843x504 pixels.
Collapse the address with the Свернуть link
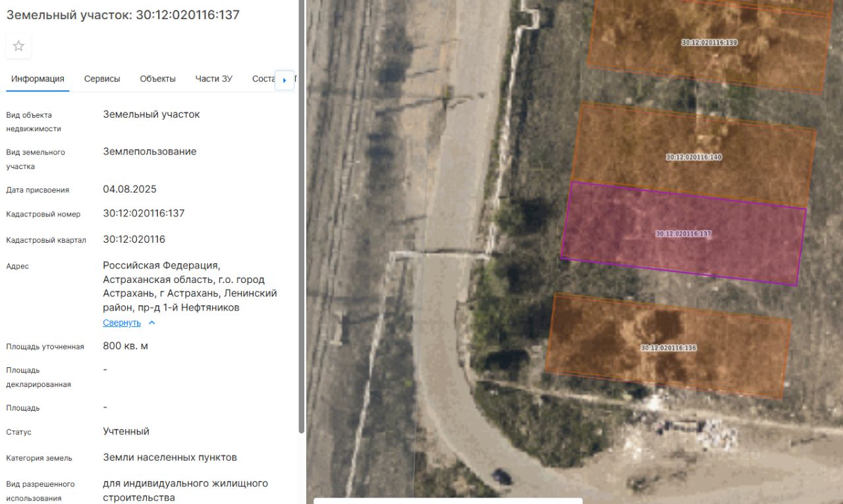pyautogui.click(x=122, y=322)
